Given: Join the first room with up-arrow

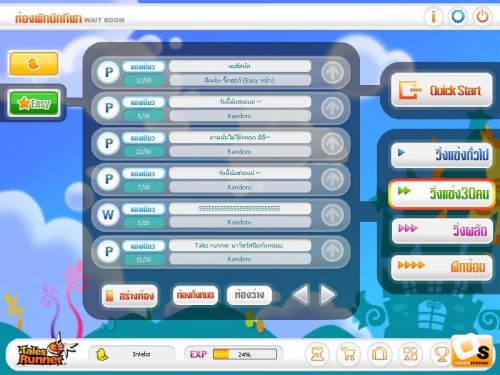Looking at the screenshot, I should pyautogui.click(x=332, y=72).
